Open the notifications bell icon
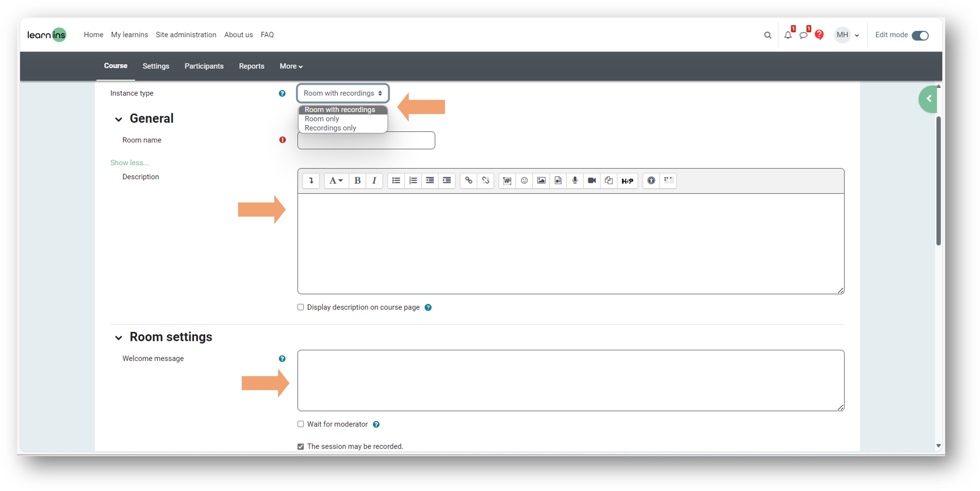 [788, 35]
